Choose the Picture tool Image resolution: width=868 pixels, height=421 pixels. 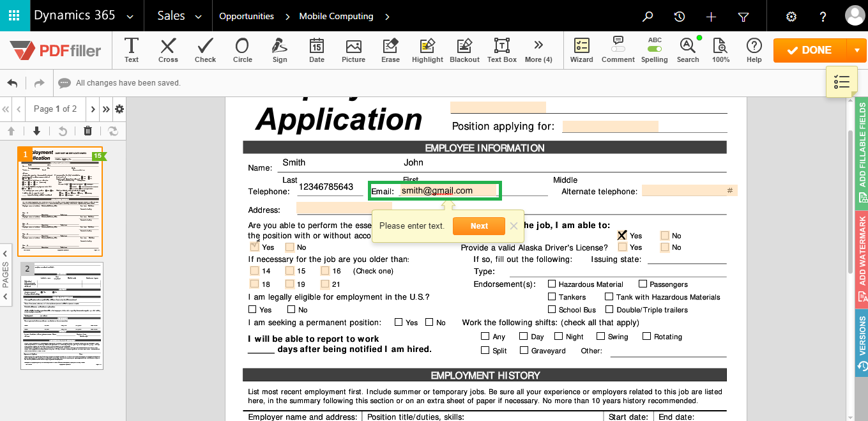pos(353,50)
